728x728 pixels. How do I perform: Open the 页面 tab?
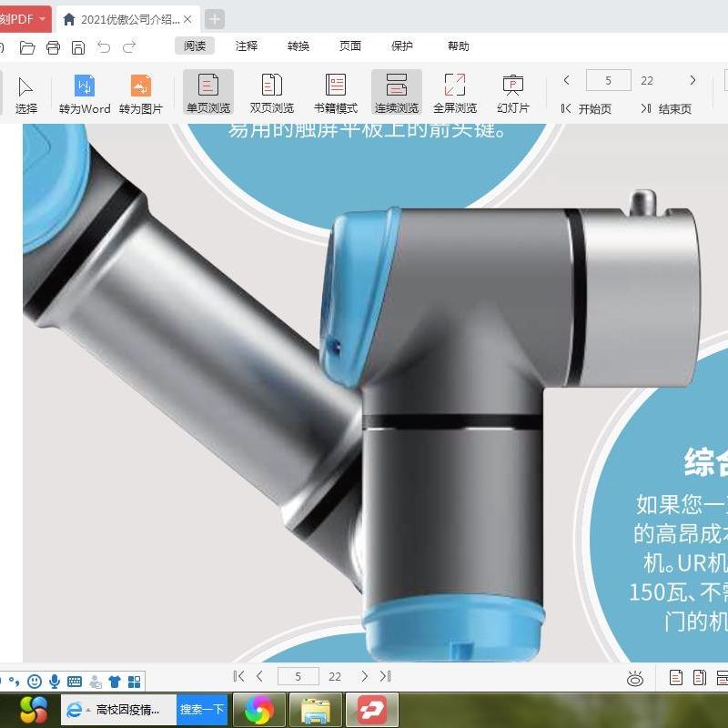coord(350,46)
